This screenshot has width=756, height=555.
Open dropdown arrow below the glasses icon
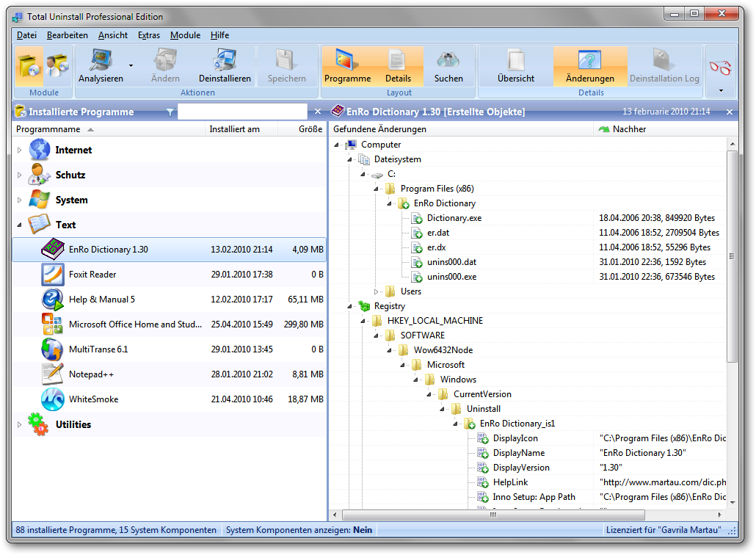[721, 90]
